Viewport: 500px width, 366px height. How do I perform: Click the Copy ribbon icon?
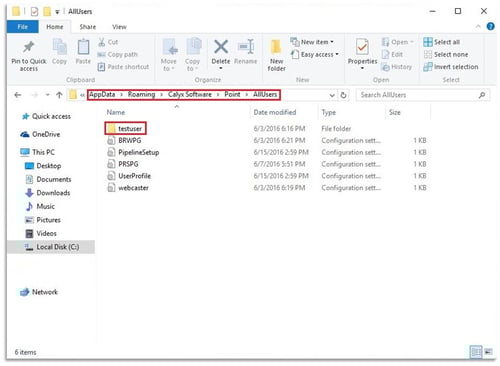[60, 47]
